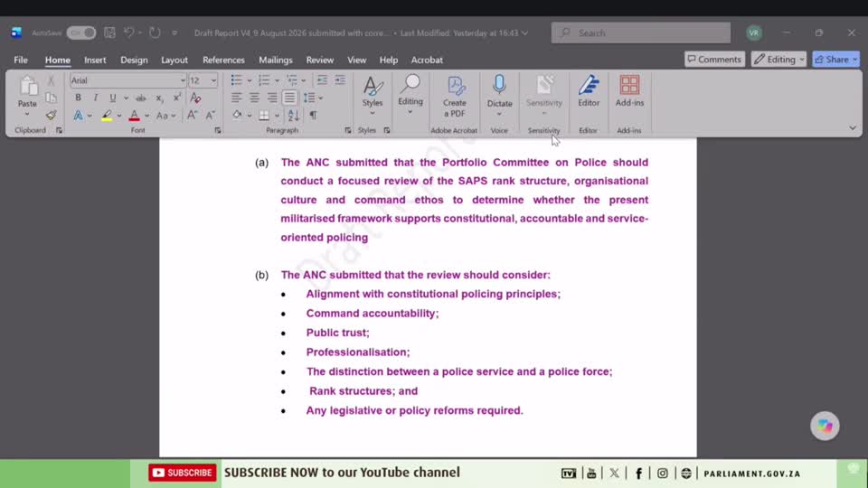Open the References tab
868x488 pixels.
[223, 60]
